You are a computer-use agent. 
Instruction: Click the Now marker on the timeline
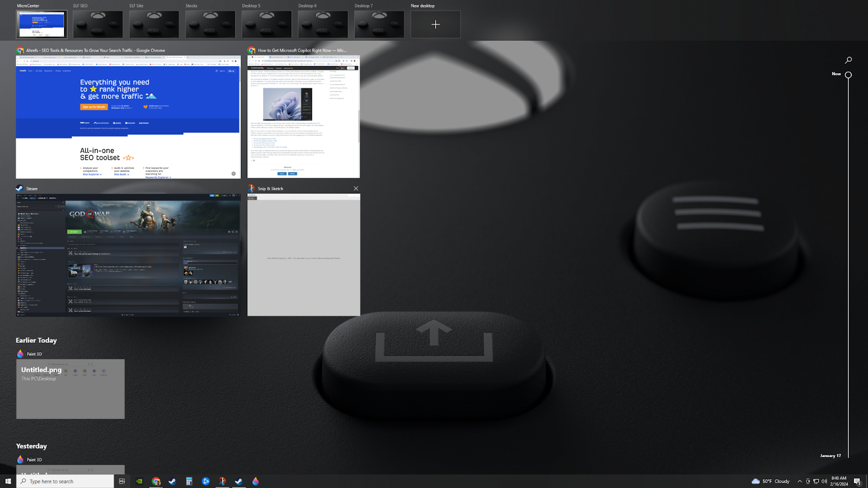[x=848, y=74]
